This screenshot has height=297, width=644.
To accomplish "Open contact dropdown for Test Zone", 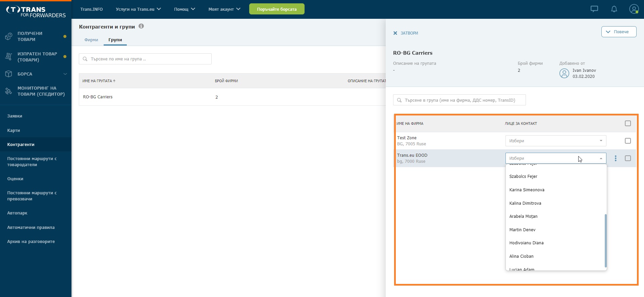I will [556, 141].
